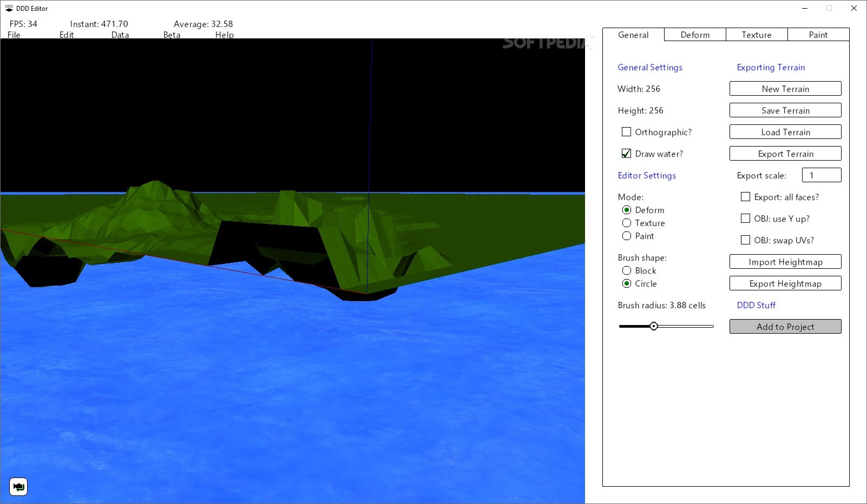Click the 'General Settings' heading

point(650,67)
